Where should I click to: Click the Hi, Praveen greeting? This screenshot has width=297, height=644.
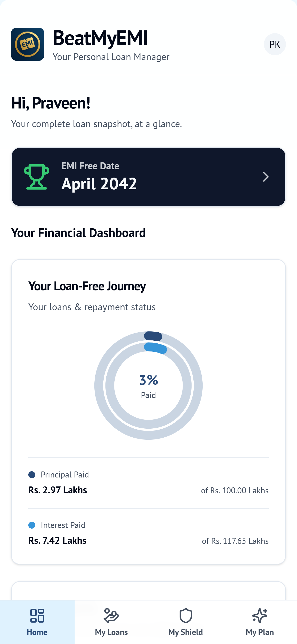pyautogui.click(x=51, y=103)
